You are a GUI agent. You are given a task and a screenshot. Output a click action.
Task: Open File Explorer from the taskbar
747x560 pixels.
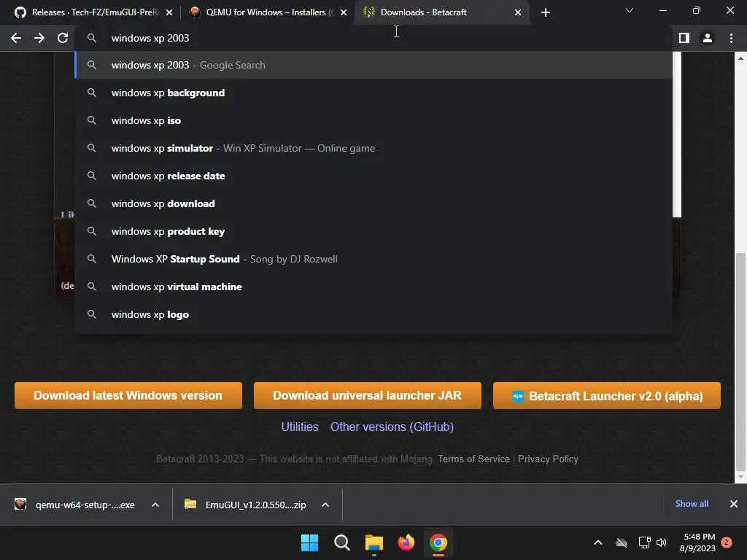point(374,542)
